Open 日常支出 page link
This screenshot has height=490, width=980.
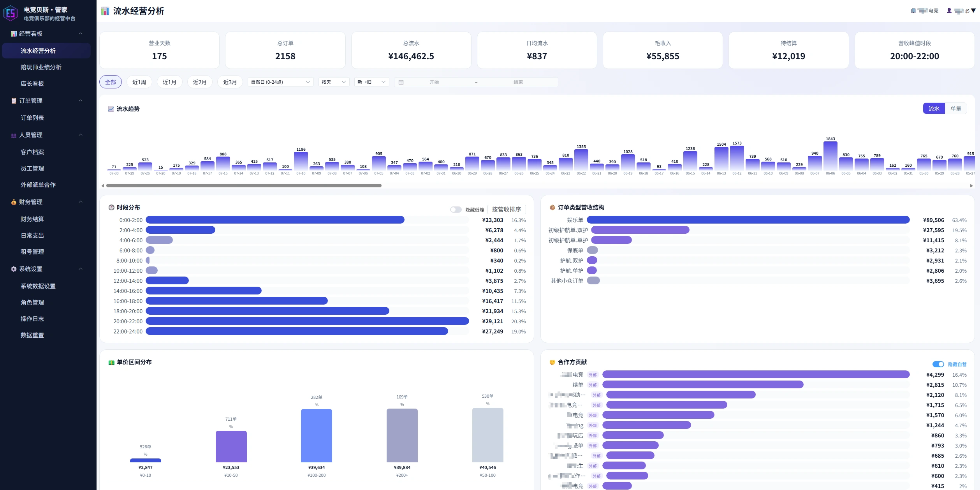(x=46, y=236)
